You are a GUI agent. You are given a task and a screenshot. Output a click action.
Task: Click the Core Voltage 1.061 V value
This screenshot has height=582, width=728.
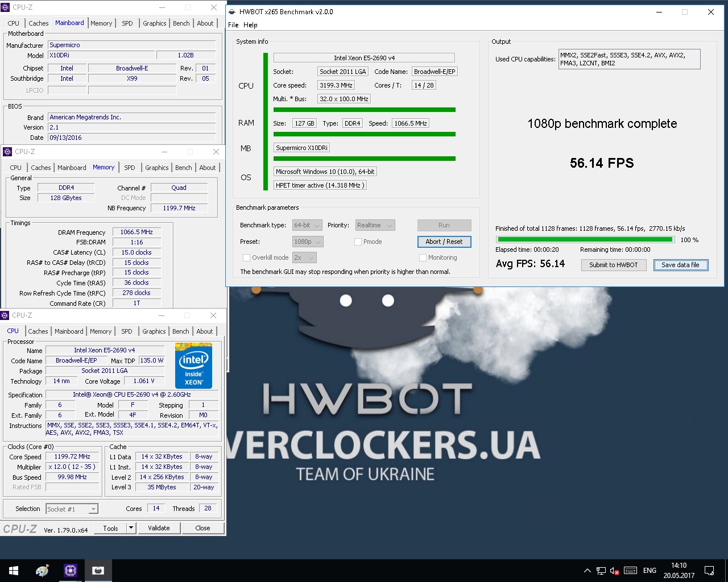pos(144,381)
